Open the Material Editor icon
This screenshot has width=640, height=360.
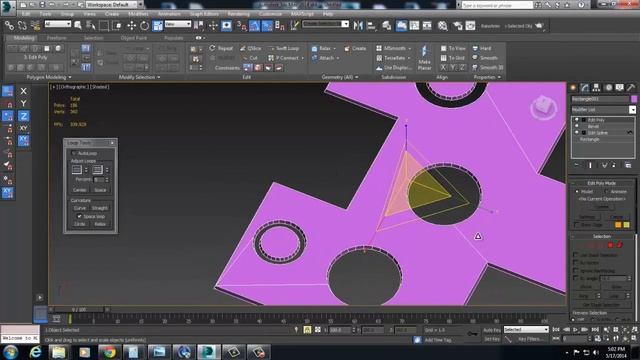[x=442, y=26]
